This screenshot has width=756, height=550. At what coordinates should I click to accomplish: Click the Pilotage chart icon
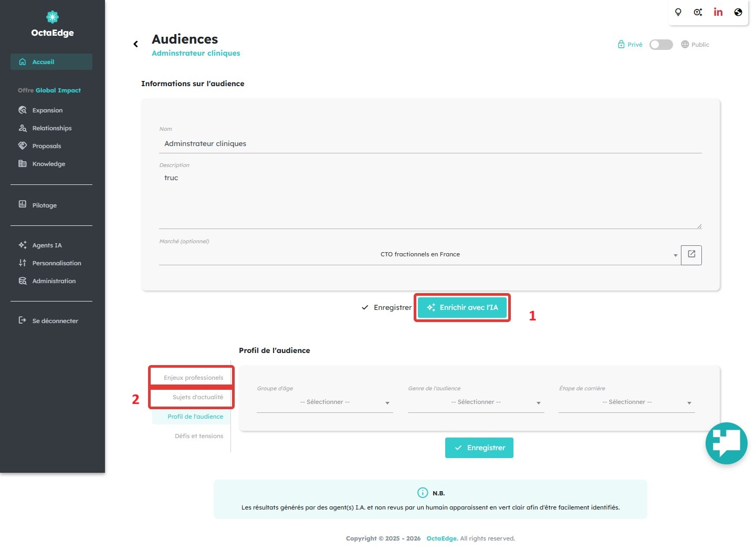(23, 204)
